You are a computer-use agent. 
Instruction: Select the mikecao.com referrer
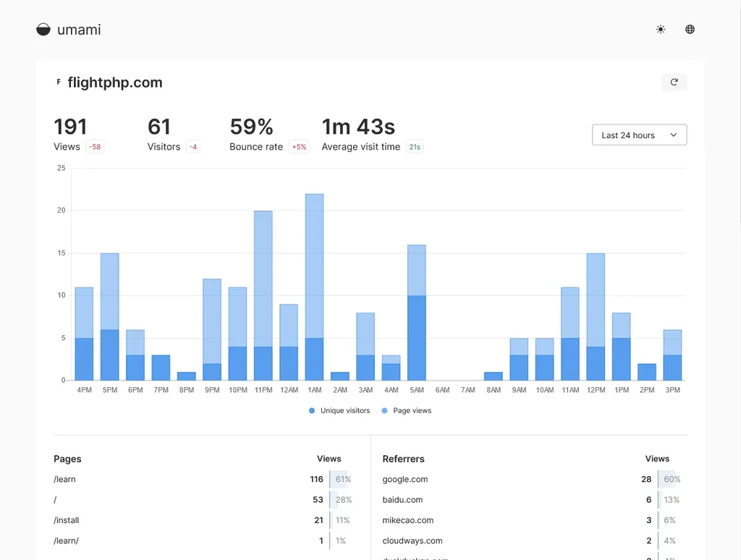408,520
